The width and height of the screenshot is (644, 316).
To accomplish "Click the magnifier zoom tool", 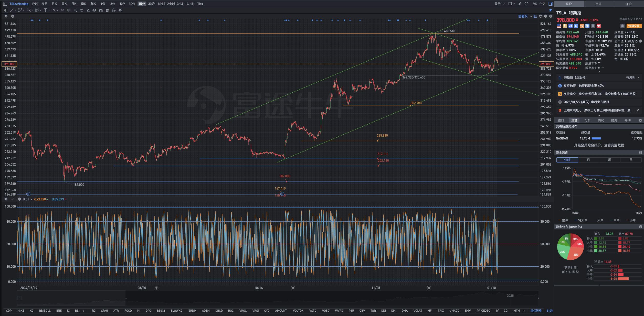I will (75, 10).
